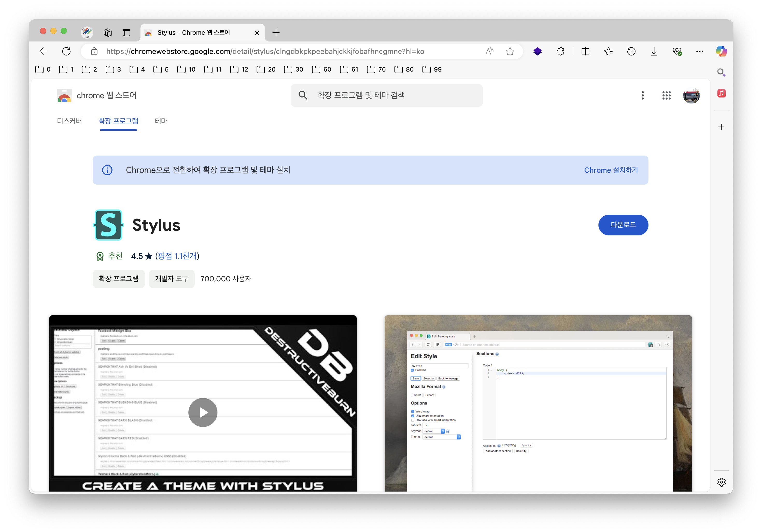Open Edge settings and more menu
The height and width of the screenshot is (532, 762).
[700, 51]
